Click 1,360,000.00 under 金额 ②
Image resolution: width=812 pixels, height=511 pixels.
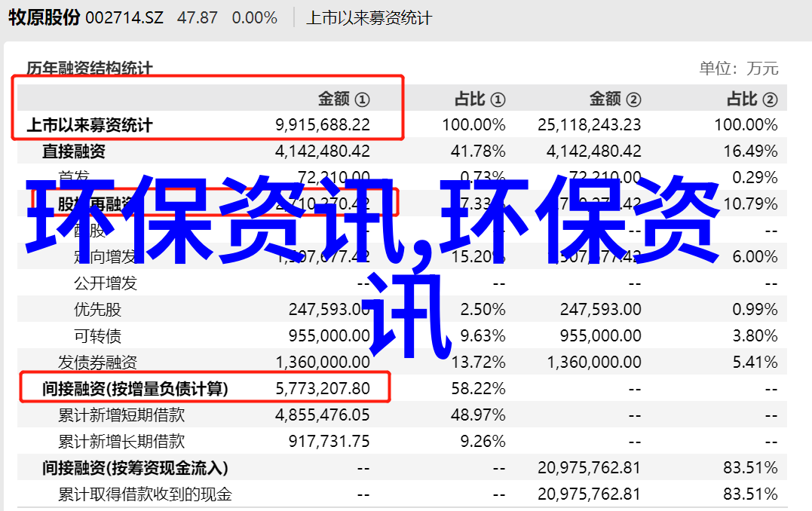coord(594,363)
